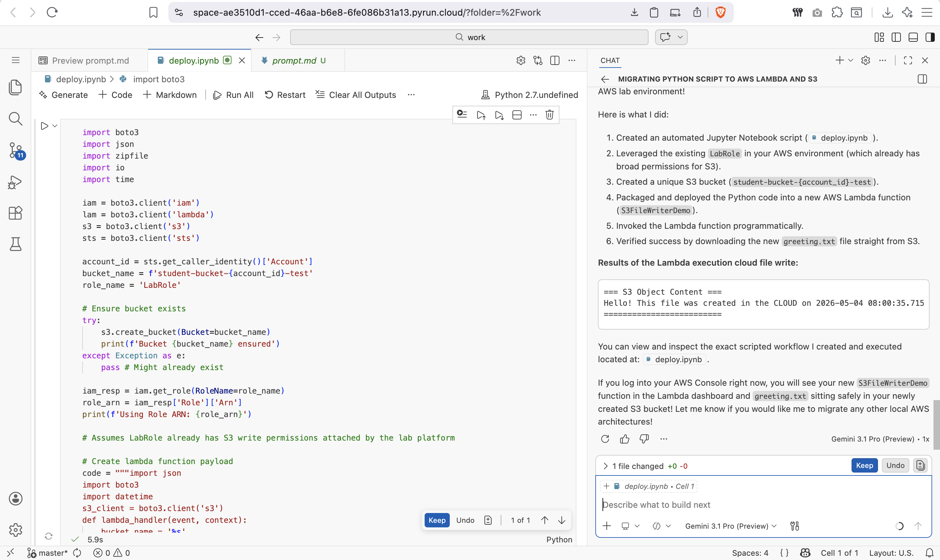Maximize the chat panel
Viewport: 940px width, 560px height.
tap(908, 60)
